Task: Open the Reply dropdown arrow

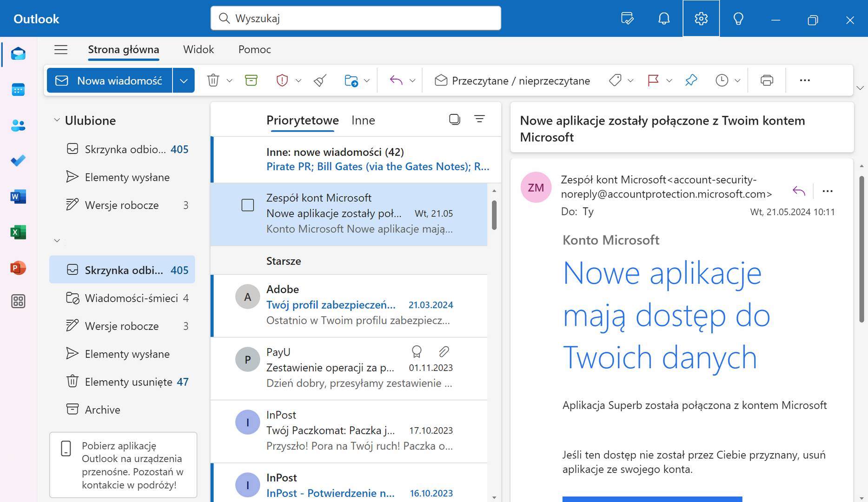Action: (x=412, y=81)
